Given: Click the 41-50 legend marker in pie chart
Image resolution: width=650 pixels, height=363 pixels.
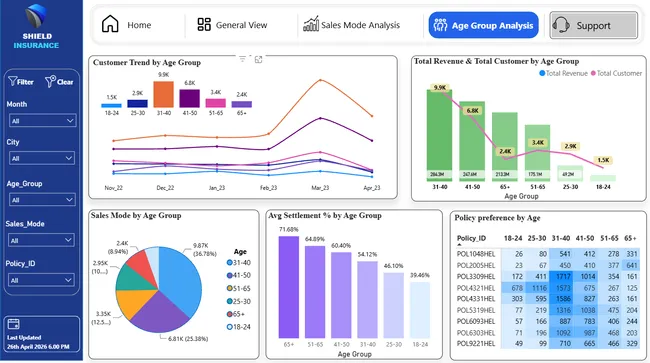Looking at the screenshot, I should pyautogui.click(x=229, y=276).
